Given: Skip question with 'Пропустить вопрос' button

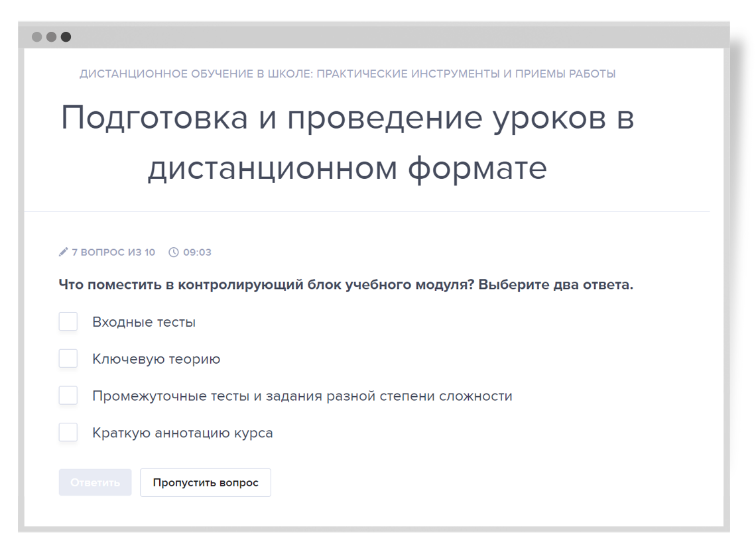Looking at the screenshot, I should tap(206, 483).
